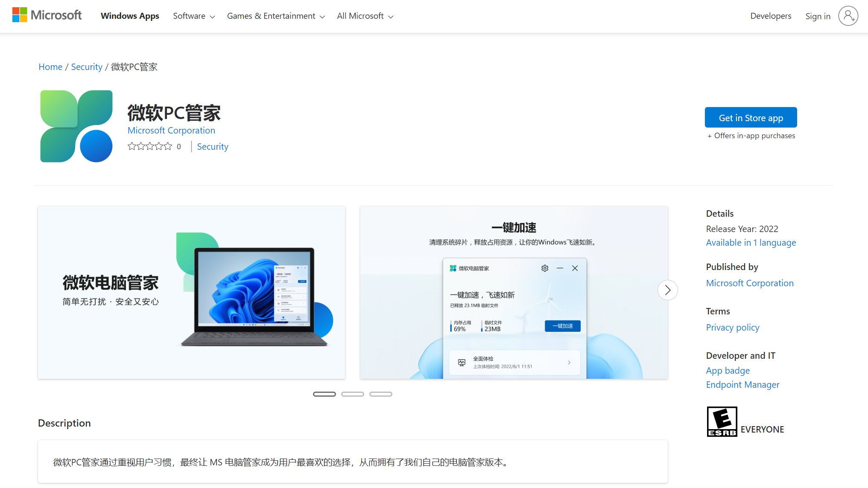Open the 一键加速 screenshot thumbnail
This screenshot has width=868, height=488.
click(514, 293)
